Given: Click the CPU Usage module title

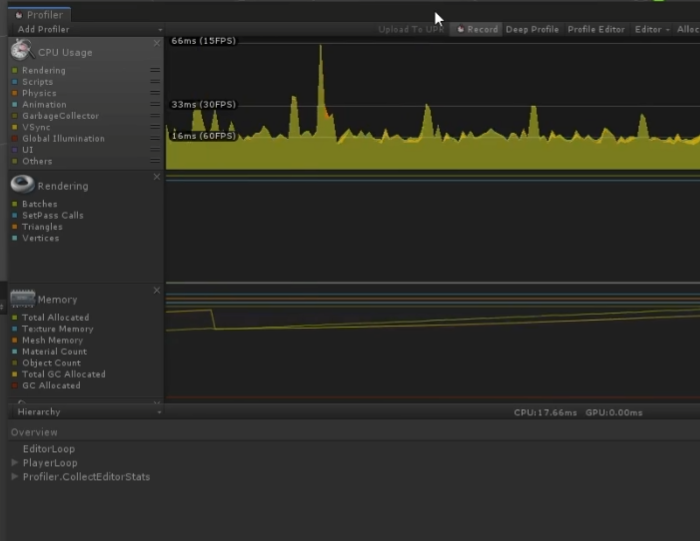Looking at the screenshot, I should click(x=65, y=52).
